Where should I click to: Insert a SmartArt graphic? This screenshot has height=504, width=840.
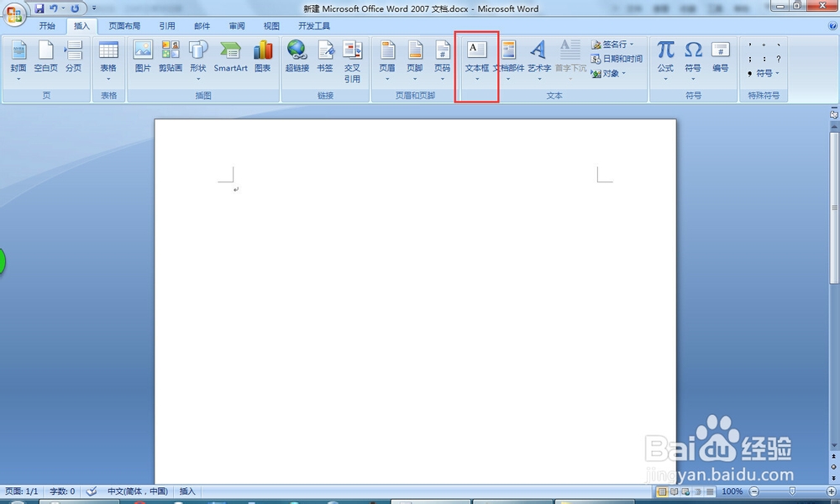point(230,57)
